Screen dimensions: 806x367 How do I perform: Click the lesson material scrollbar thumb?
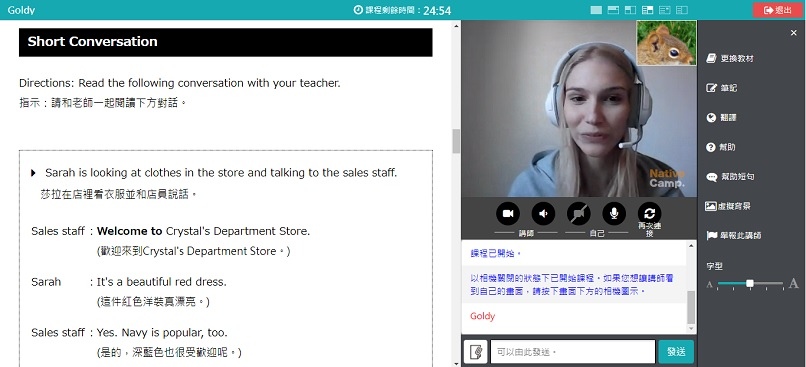456,141
